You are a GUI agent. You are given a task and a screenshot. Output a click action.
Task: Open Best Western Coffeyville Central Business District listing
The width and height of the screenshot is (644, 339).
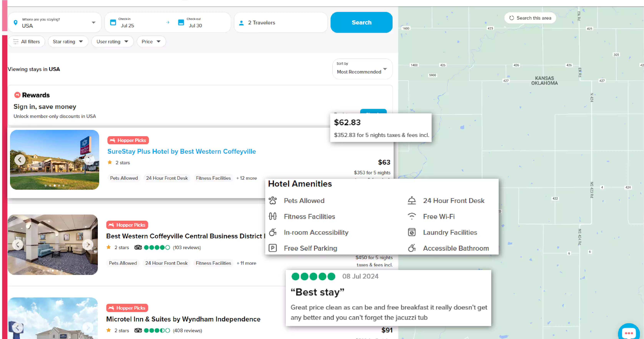[x=185, y=236]
